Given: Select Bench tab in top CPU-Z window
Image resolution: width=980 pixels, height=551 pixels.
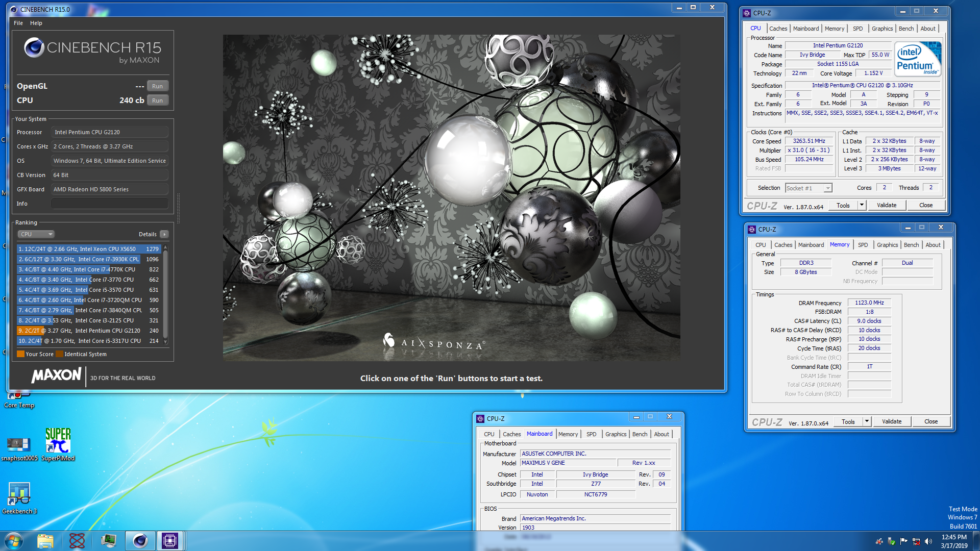Looking at the screenshot, I should click(x=906, y=29).
